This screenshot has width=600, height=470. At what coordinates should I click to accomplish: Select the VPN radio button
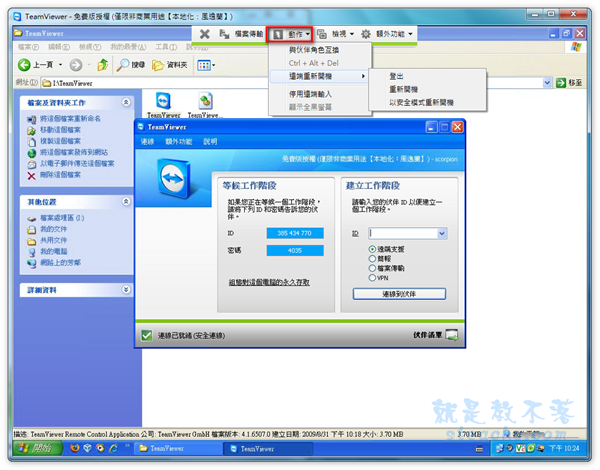coord(372,278)
